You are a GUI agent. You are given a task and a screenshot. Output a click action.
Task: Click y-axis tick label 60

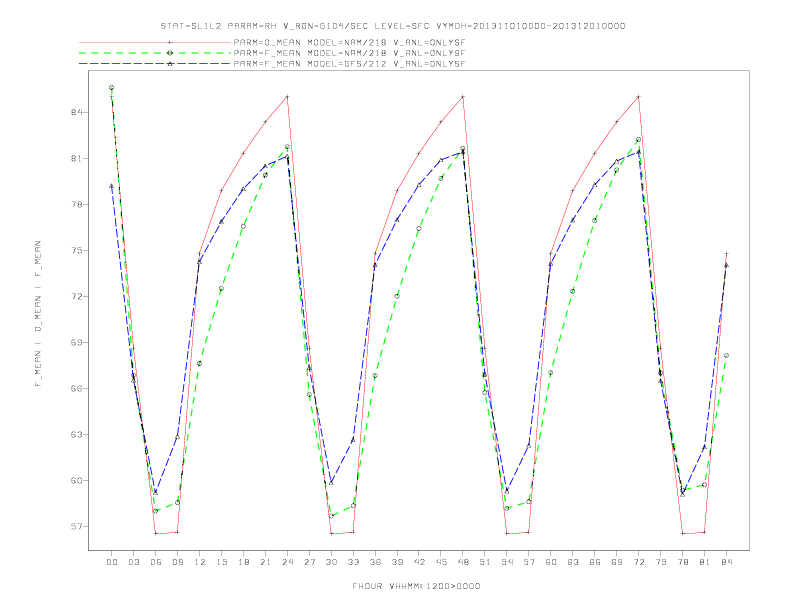[x=76, y=480]
